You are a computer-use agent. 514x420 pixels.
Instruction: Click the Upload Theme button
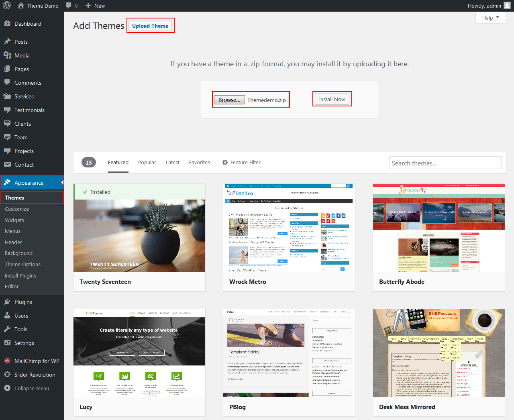click(x=150, y=26)
